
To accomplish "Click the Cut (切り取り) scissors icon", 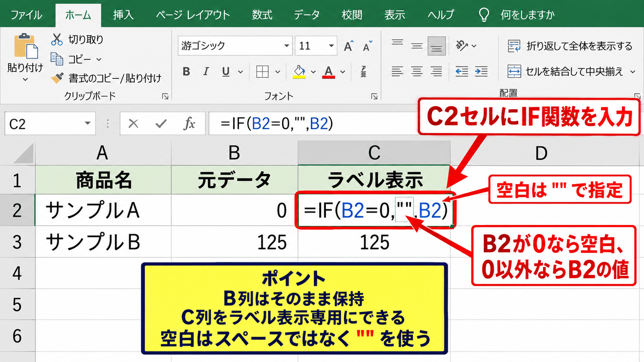I will [x=57, y=39].
